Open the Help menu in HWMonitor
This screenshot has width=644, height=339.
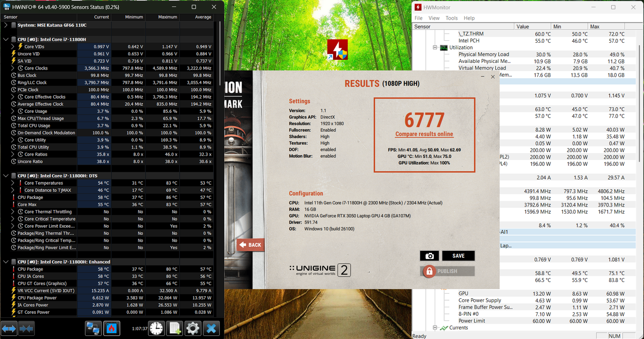[x=469, y=18]
